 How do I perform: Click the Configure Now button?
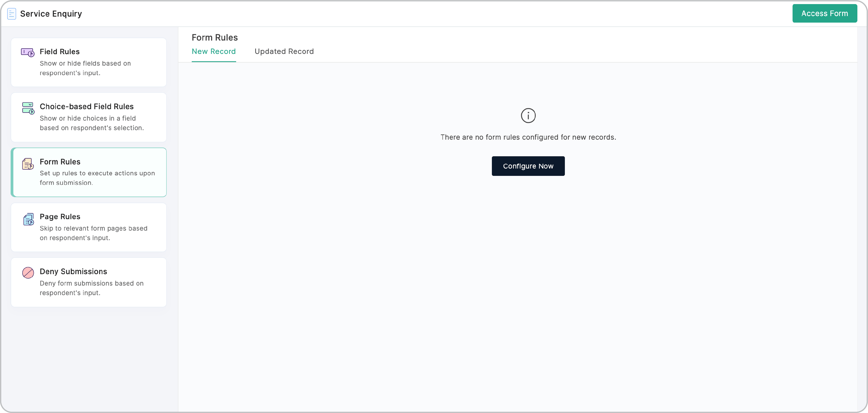528,166
